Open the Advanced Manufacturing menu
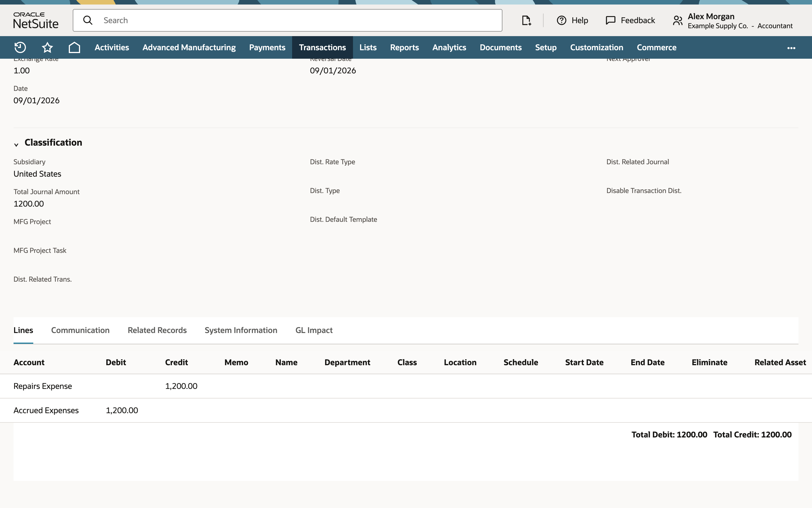Image resolution: width=812 pixels, height=508 pixels. coord(189,47)
